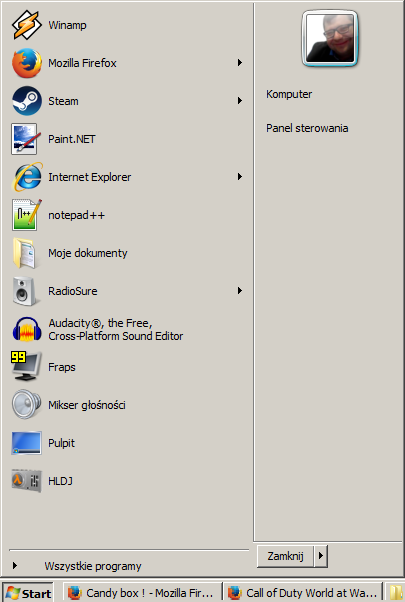The height and width of the screenshot is (602, 405).
Task: Open the notepad++ pencil icon
Action: (x=26, y=215)
